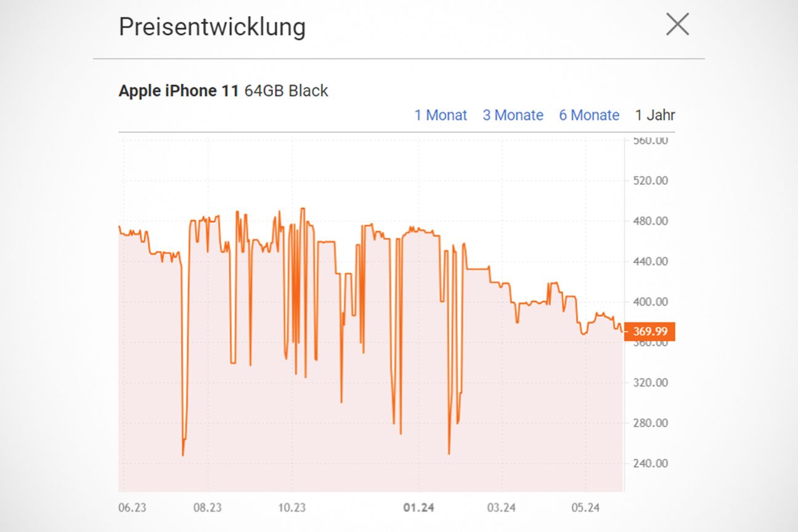
Task: Close the Preisentwicklung dialog
Action: 677,25
